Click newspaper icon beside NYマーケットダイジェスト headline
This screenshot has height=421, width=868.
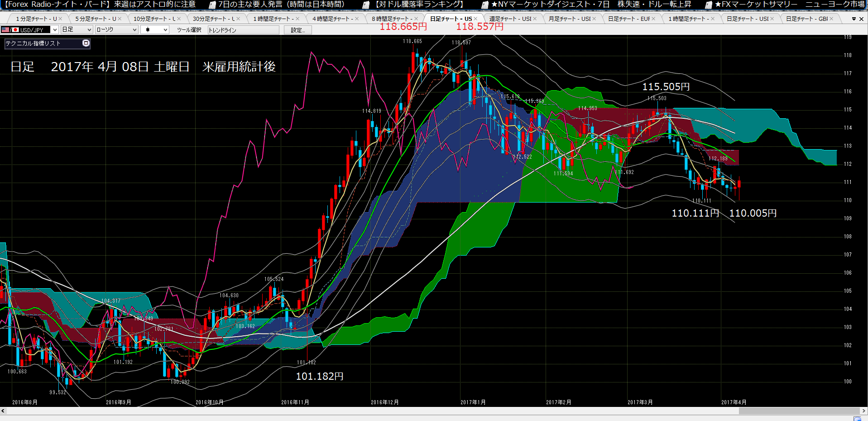485,5
